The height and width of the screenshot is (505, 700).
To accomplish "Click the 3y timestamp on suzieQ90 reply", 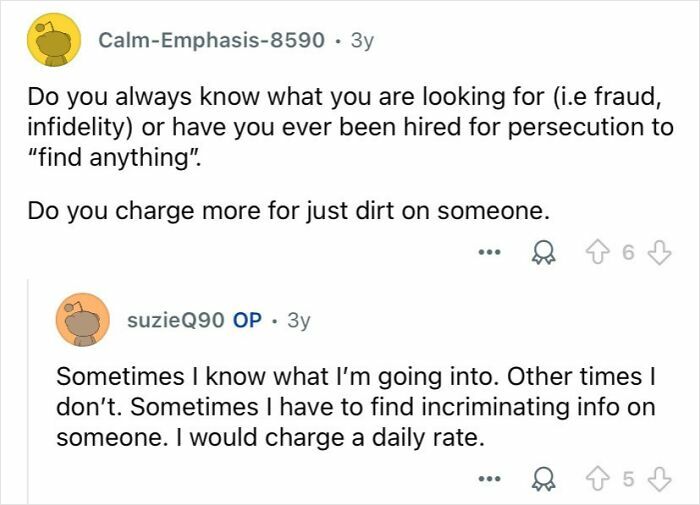I will pos(299,320).
